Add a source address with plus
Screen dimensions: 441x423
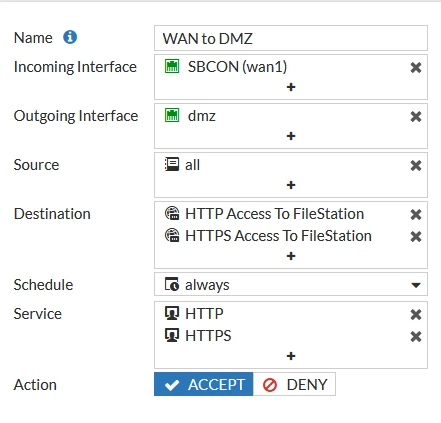pyautogui.click(x=291, y=185)
